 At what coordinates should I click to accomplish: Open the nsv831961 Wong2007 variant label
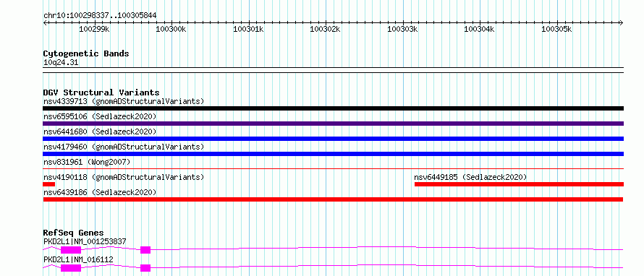pyautogui.click(x=87, y=162)
